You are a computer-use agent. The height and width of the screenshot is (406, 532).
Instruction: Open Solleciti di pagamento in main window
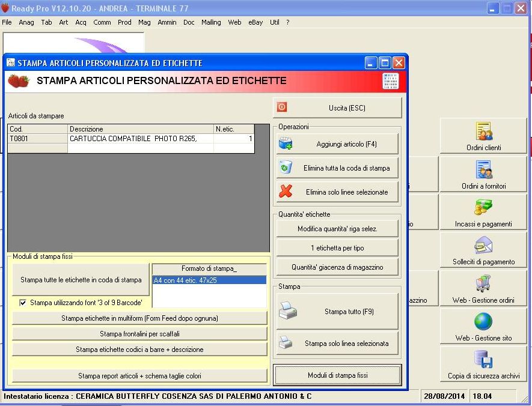[483, 250]
